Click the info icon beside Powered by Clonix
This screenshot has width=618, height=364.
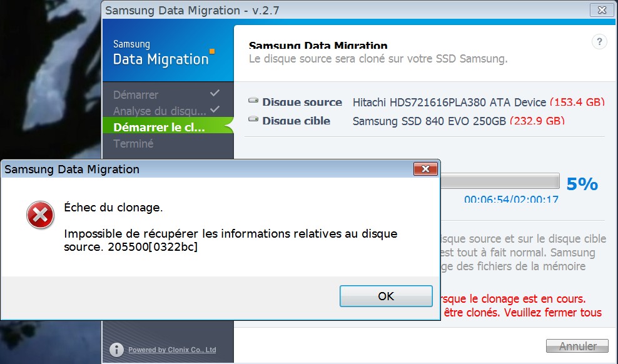pyautogui.click(x=116, y=350)
